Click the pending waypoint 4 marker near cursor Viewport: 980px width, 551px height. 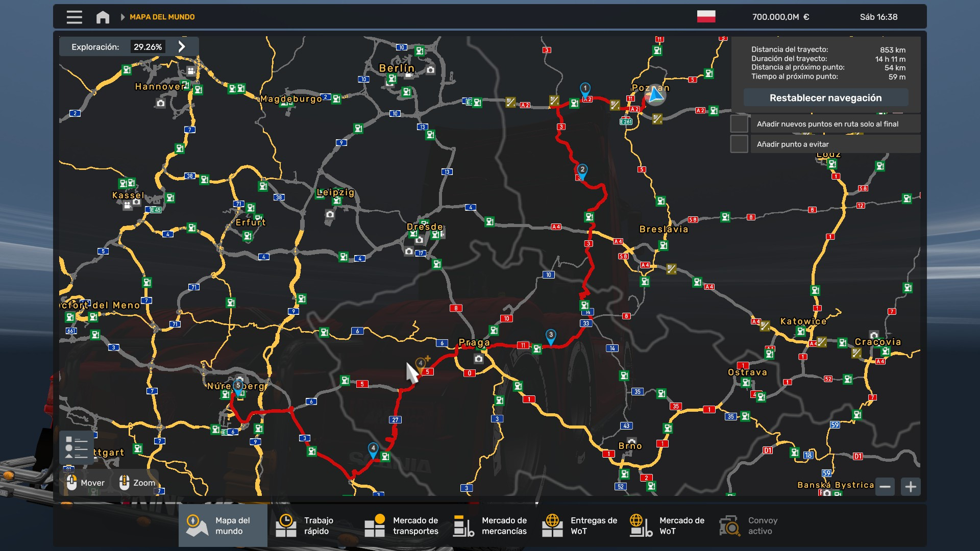pos(421,364)
